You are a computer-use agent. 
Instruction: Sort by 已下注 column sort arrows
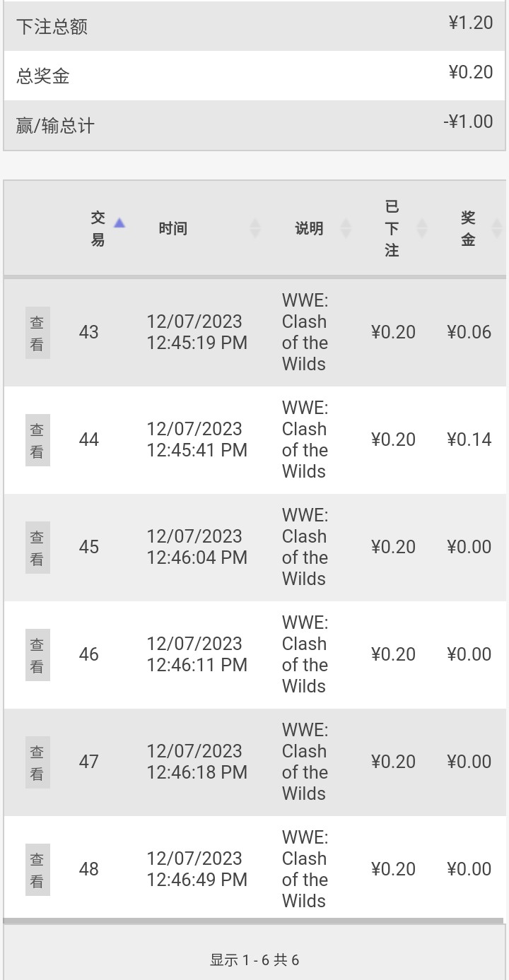422,228
